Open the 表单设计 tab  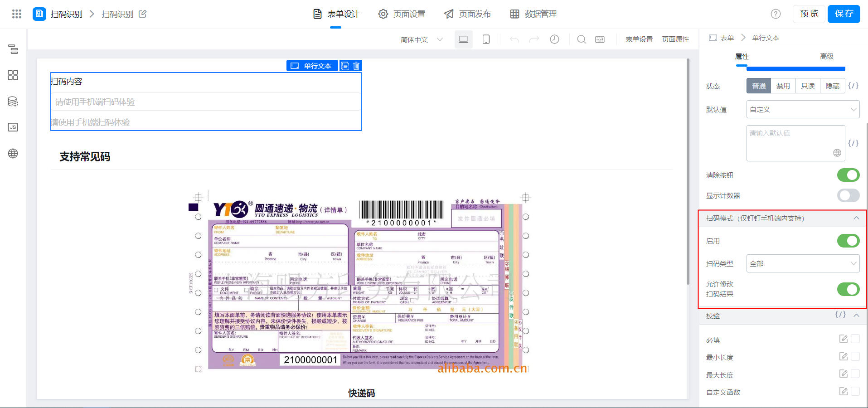(x=336, y=14)
